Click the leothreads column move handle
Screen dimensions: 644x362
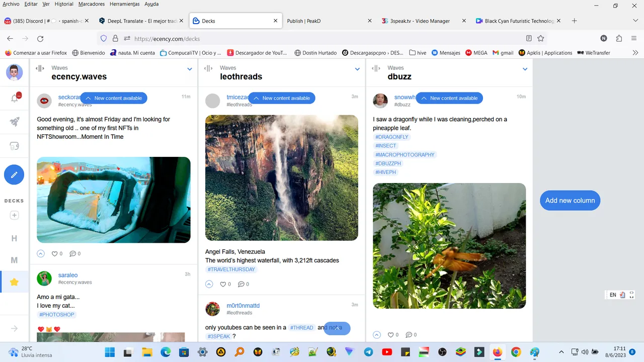coord(208,69)
